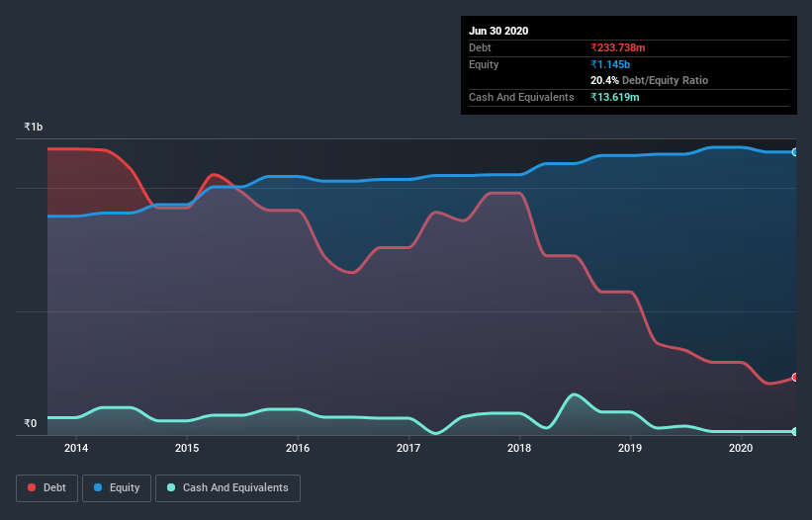Click the ₹0 y-axis label
Image resolution: width=812 pixels, height=520 pixels.
31,423
